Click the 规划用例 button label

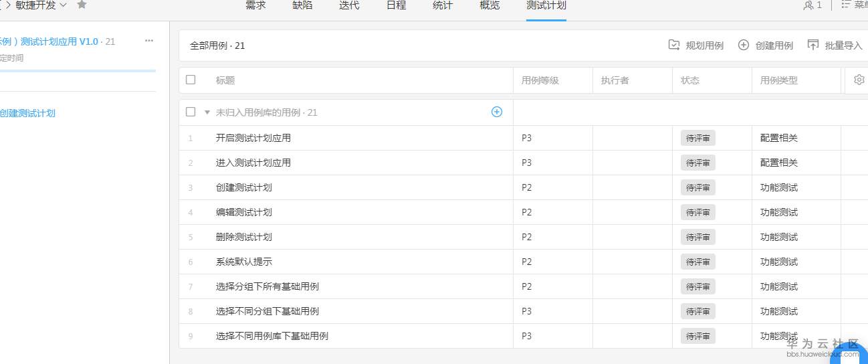coord(705,45)
